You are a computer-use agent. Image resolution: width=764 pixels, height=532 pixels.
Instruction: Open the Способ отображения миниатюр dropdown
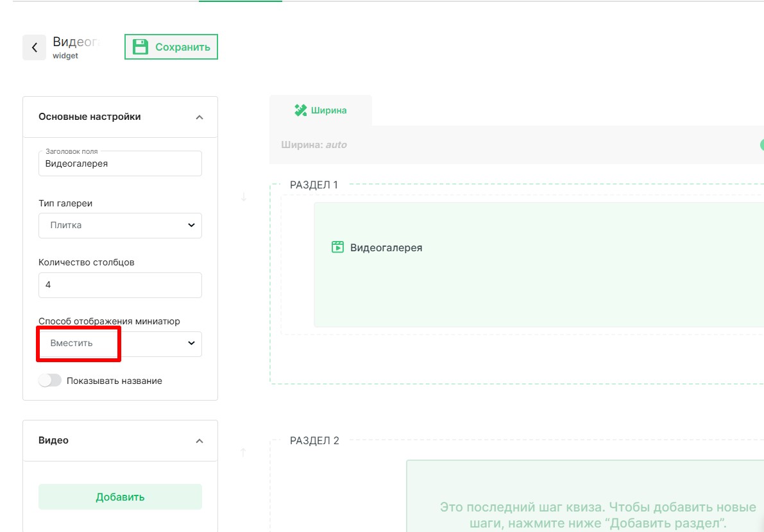[x=120, y=344]
